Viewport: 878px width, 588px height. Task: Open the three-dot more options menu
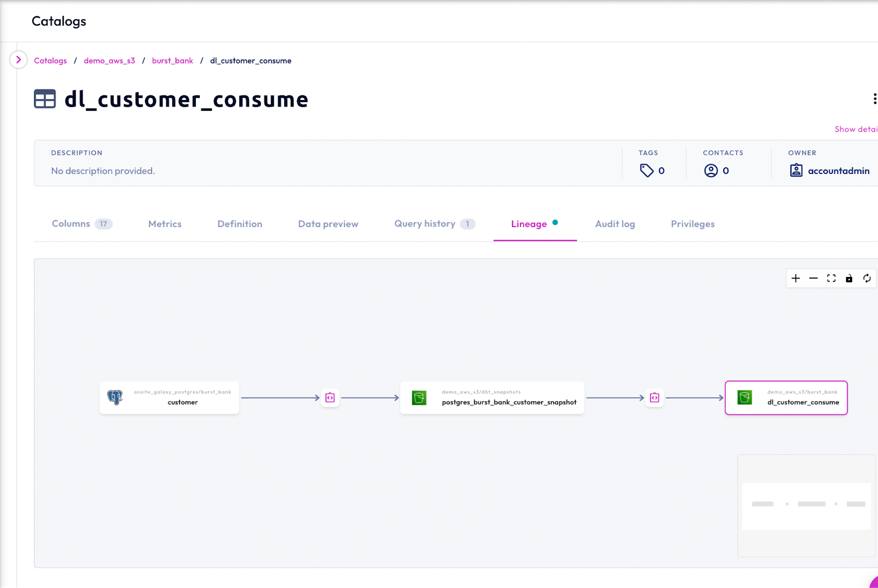point(874,99)
